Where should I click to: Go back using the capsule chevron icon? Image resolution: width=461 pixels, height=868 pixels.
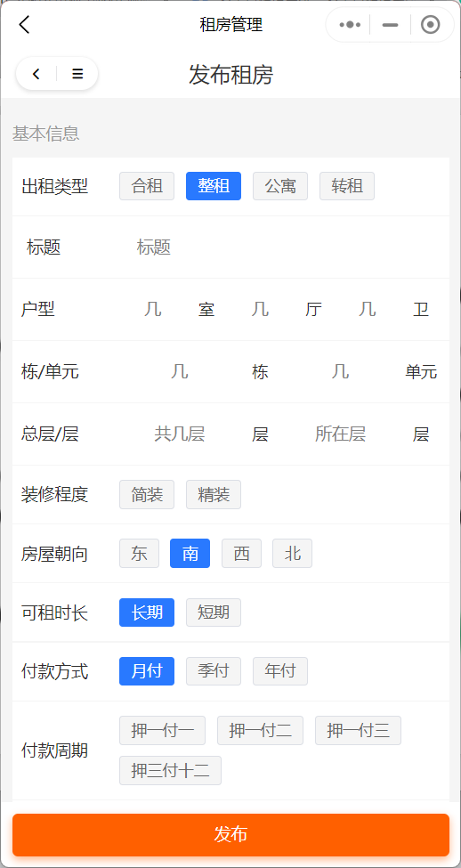coord(36,74)
